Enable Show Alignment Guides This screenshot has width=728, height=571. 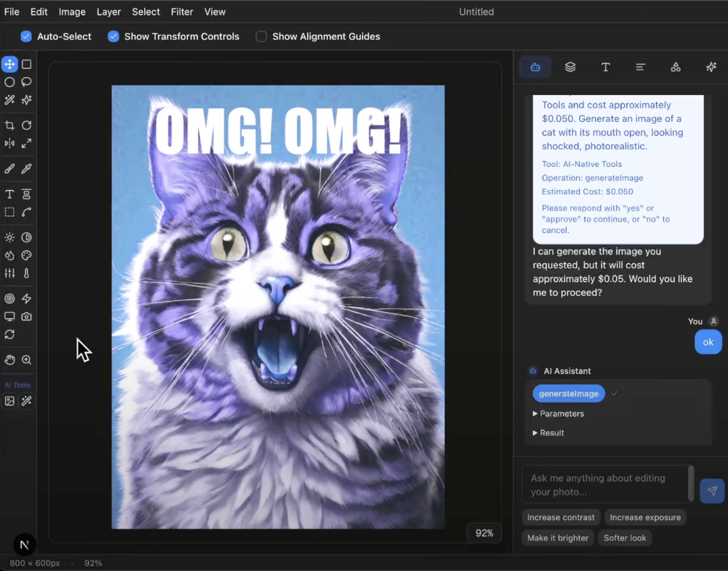tap(261, 37)
